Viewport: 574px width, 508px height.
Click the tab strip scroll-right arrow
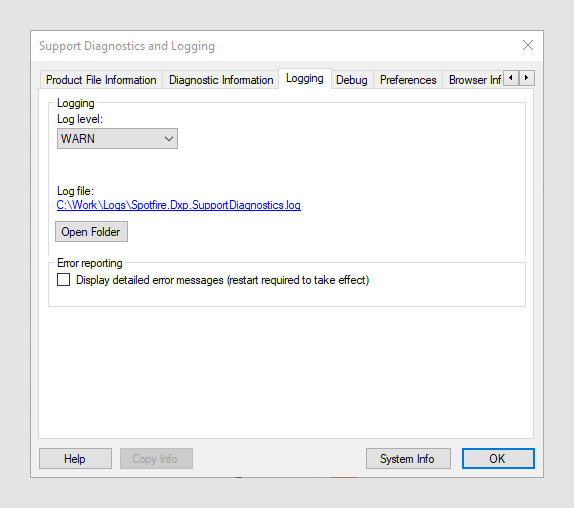click(527, 78)
